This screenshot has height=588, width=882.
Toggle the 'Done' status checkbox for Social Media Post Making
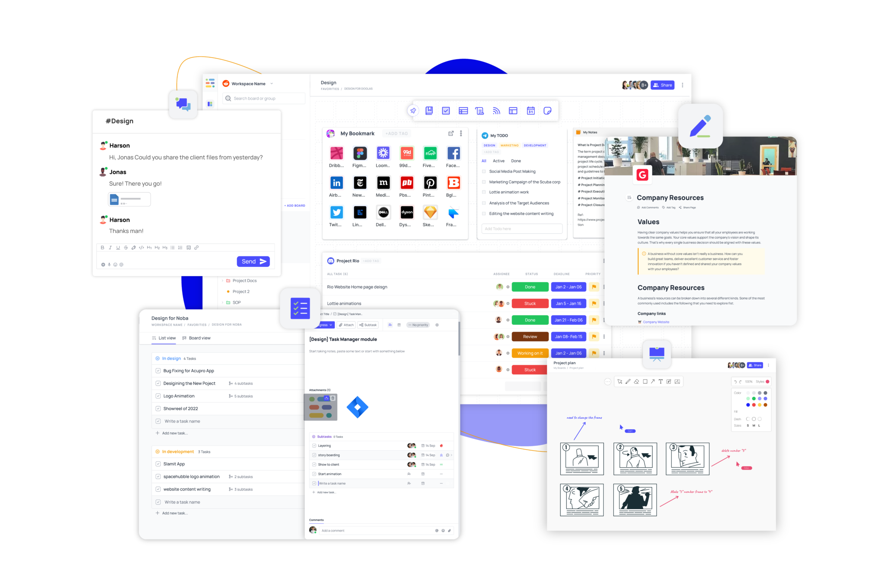(483, 171)
